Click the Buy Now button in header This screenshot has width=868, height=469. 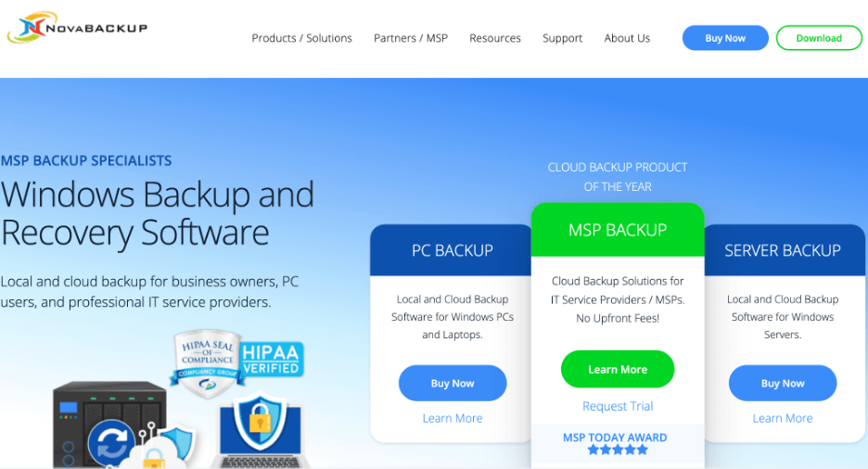coord(725,38)
